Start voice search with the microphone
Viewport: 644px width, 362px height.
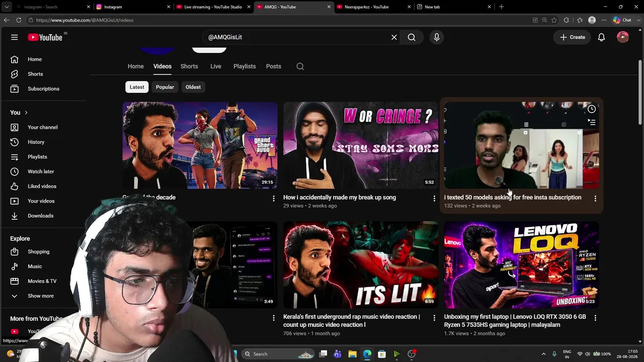click(437, 37)
